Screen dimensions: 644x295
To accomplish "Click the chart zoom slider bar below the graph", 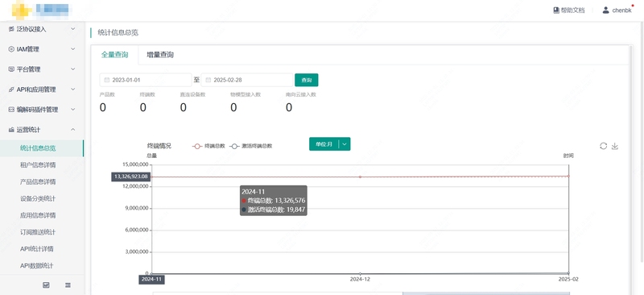I will 361,293.
